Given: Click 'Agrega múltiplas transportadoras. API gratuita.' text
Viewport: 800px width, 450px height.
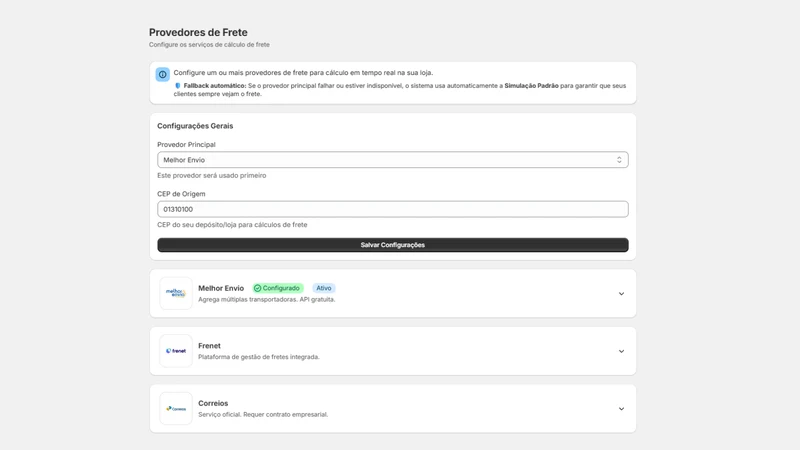Looking at the screenshot, I should (x=267, y=299).
